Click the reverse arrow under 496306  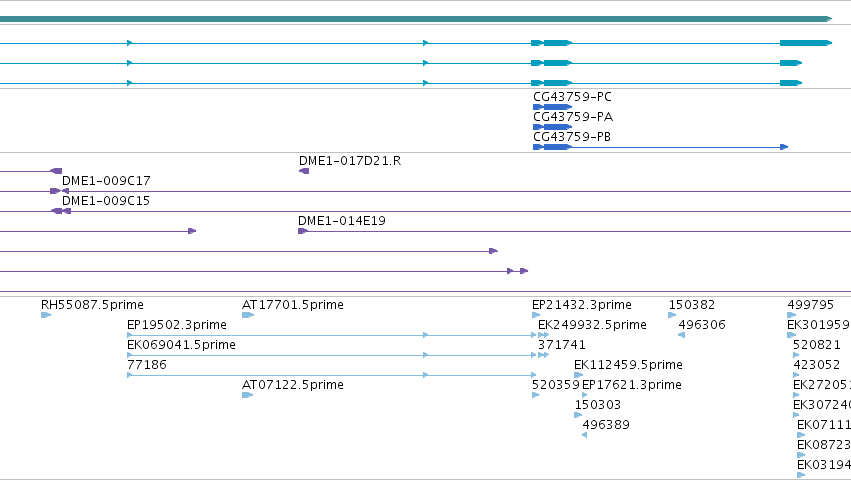[682, 335]
